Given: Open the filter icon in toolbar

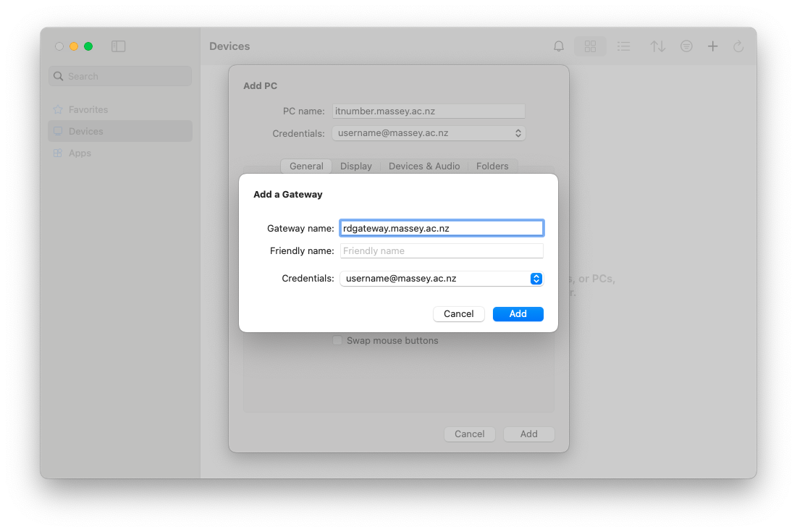Looking at the screenshot, I should click(x=686, y=46).
